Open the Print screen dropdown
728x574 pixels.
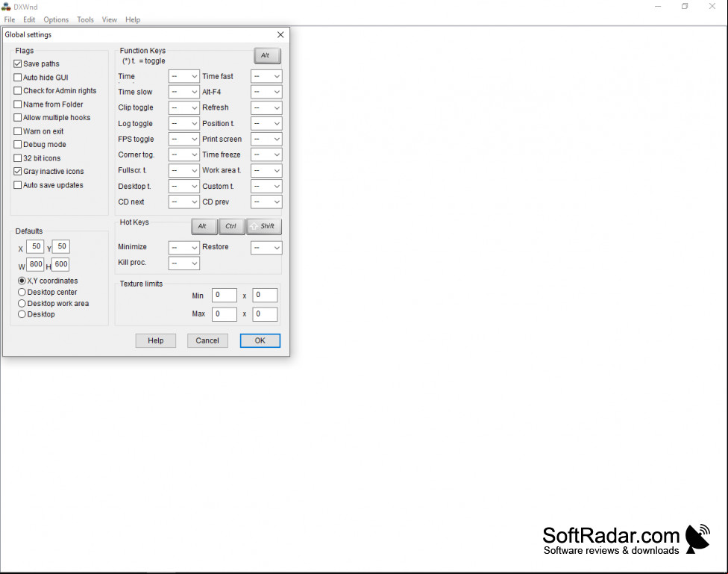click(x=266, y=139)
